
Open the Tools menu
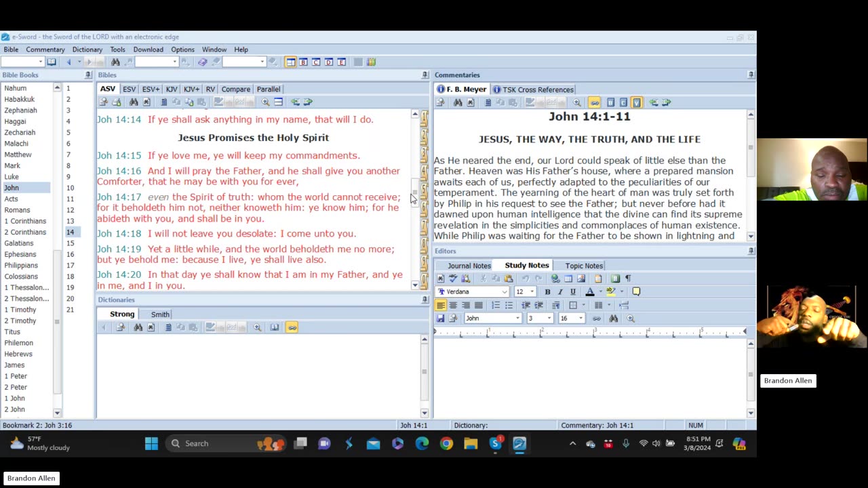[x=117, y=49]
